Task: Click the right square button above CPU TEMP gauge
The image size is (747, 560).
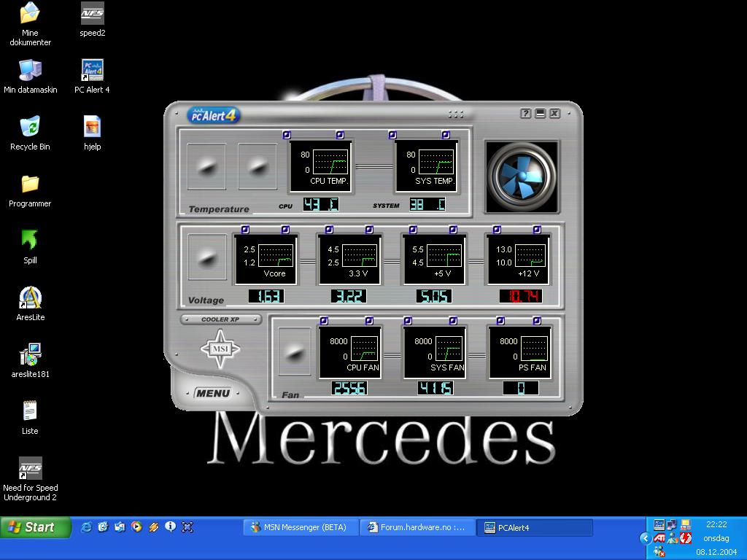Action: 340,135
